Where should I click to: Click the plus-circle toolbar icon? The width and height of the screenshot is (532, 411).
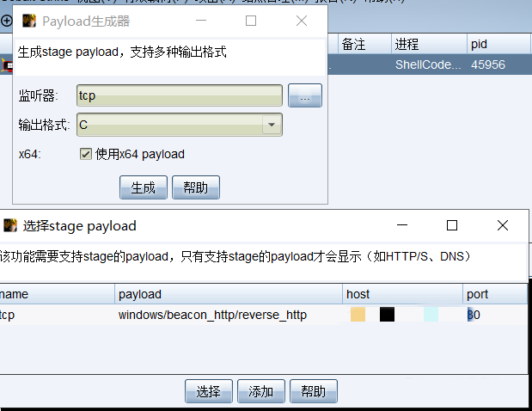[x=7, y=21]
